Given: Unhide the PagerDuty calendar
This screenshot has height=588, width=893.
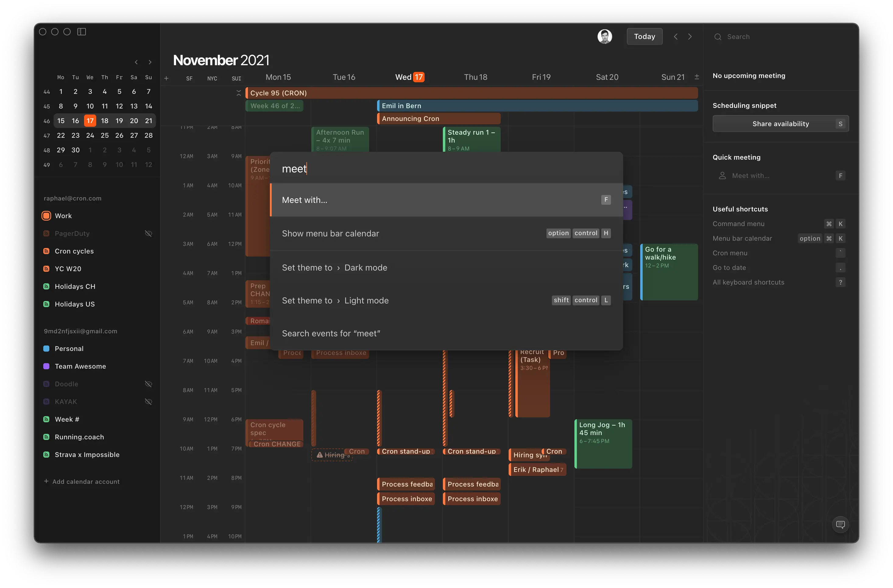Looking at the screenshot, I should (x=149, y=233).
